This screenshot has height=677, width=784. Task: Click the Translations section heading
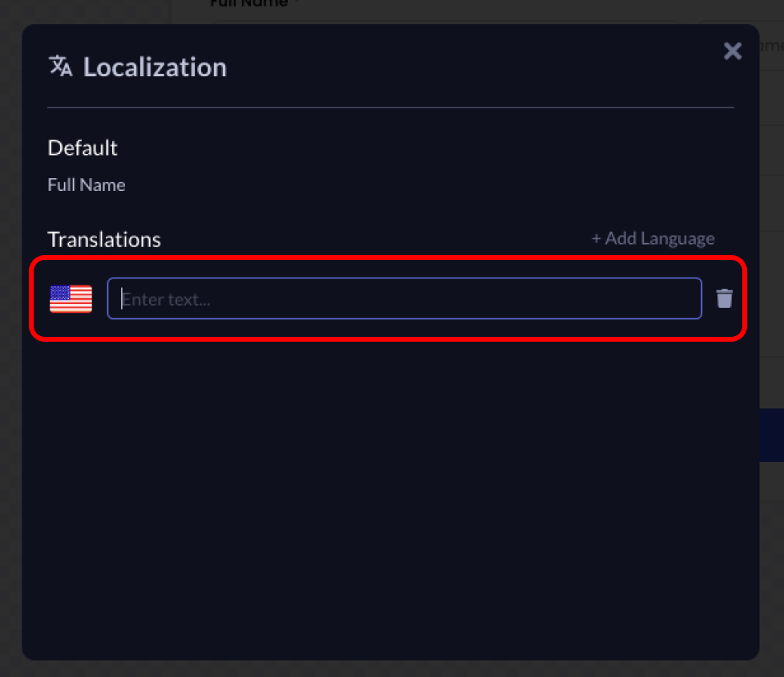(104, 240)
